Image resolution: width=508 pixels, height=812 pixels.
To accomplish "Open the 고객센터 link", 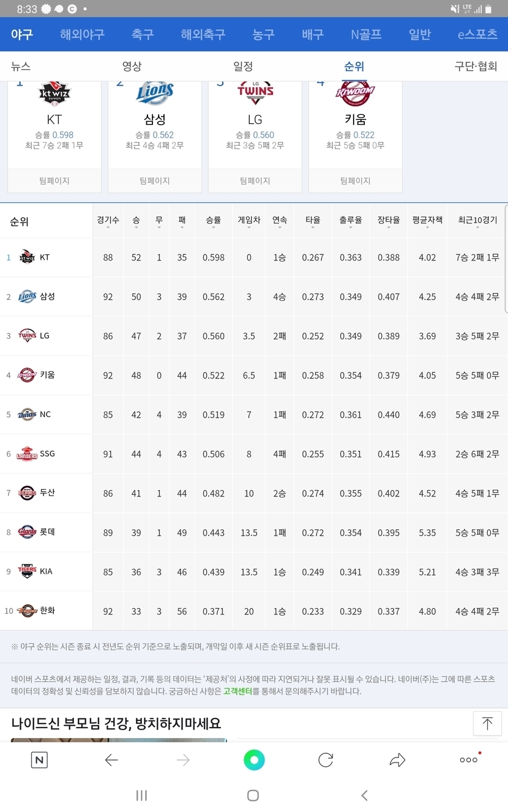I will [x=237, y=692].
